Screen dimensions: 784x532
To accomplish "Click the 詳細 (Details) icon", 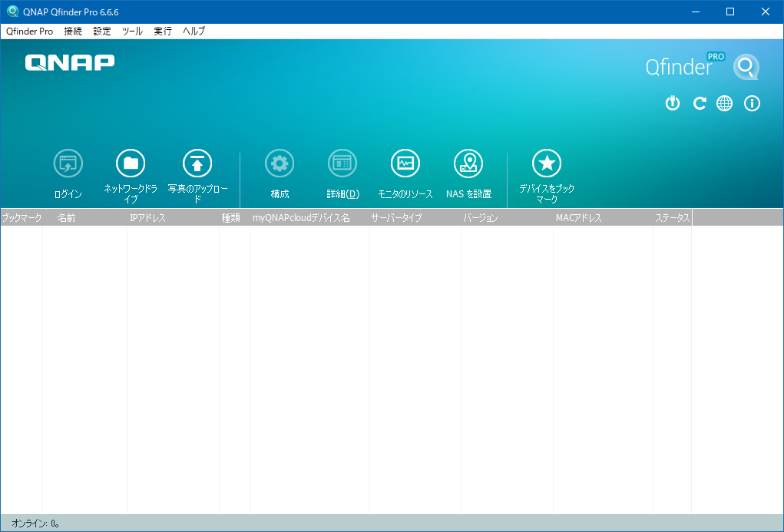I will coord(342,163).
